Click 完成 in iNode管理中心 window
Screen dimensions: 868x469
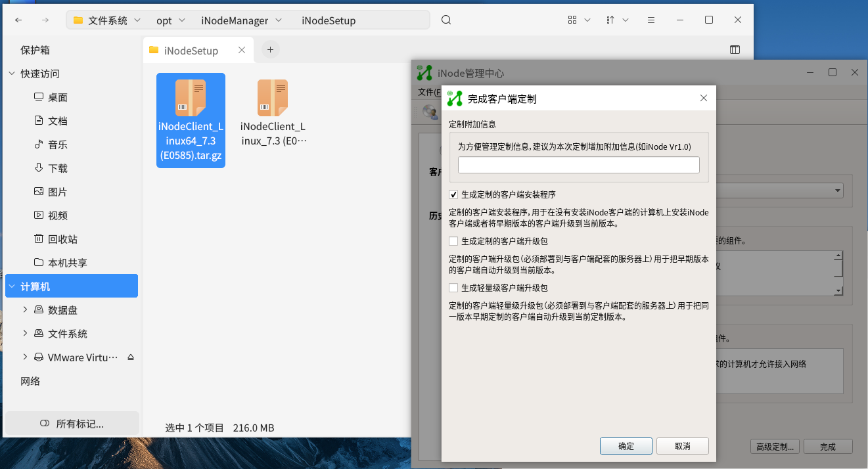point(828,447)
